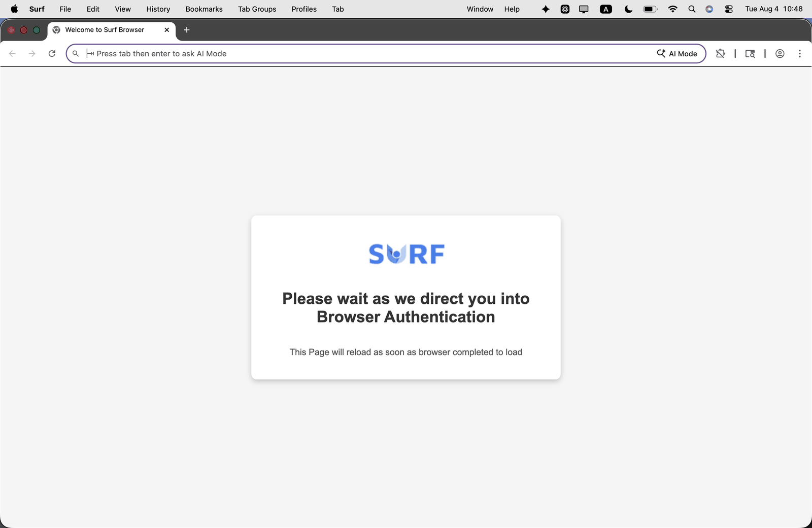Minimize the Surf browser window
This screenshot has height=528, width=812.
tap(24, 30)
